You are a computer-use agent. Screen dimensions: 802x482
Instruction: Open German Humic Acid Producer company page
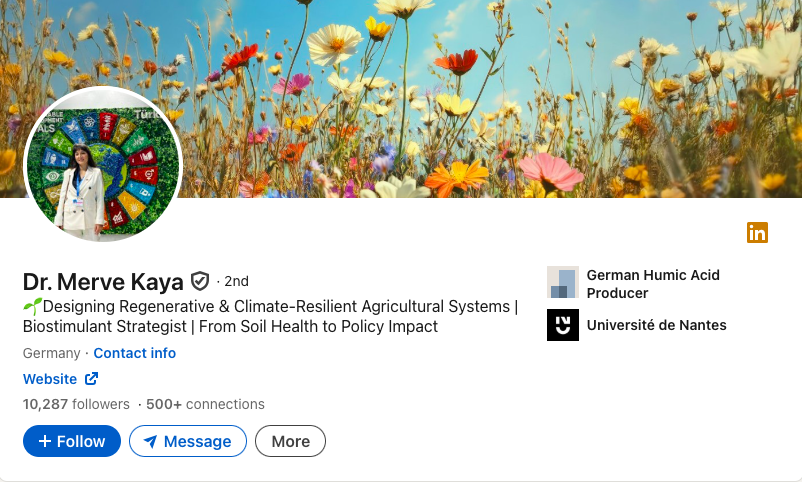[x=653, y=284]
